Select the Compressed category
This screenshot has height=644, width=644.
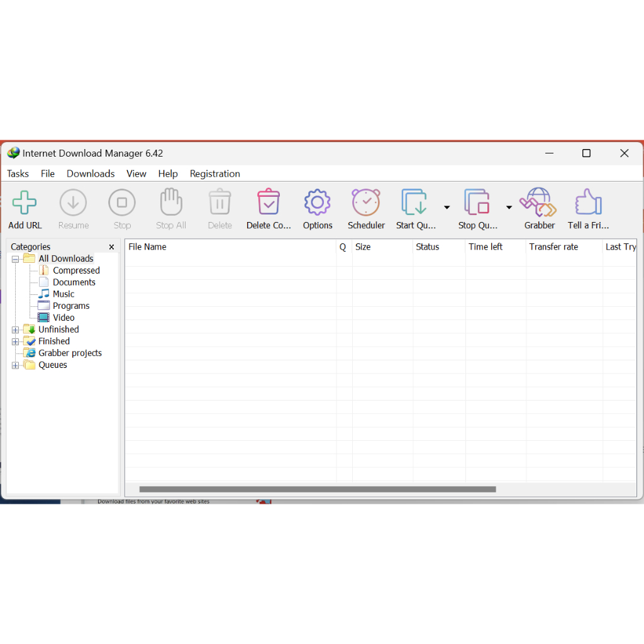click(x=76, y=270)
